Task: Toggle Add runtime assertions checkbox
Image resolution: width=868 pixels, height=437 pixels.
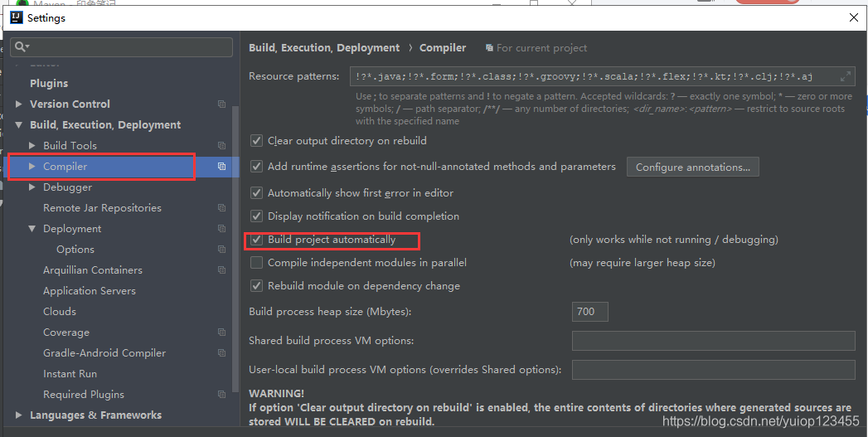Action: [256, 166]
